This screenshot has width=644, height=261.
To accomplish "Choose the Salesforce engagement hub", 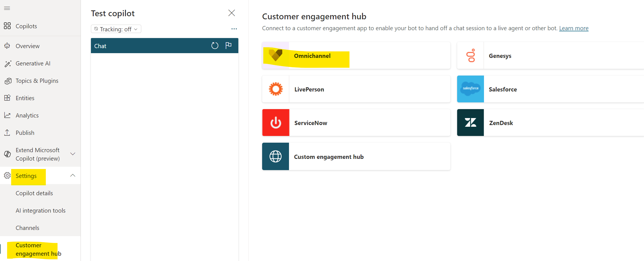I will (551, 89).
